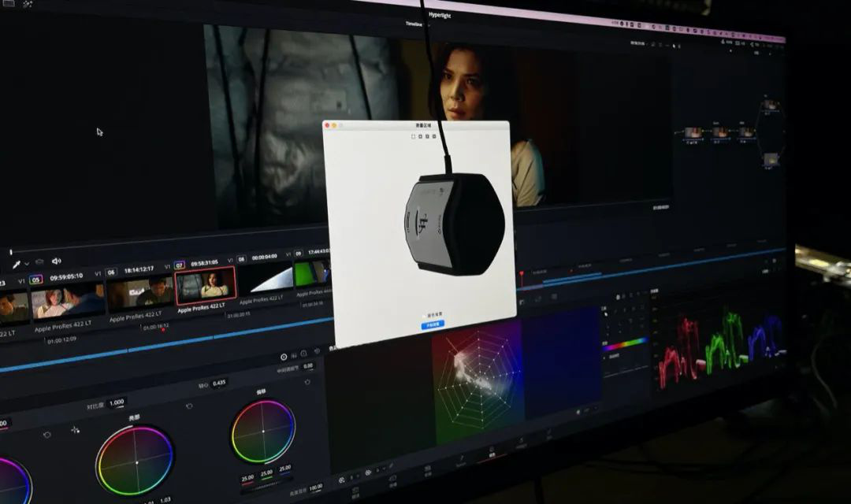Click the second square icon in the measurement window toolbar
Image resolution: width=851 pixels, height=504 pixels.
pos(420,137)
